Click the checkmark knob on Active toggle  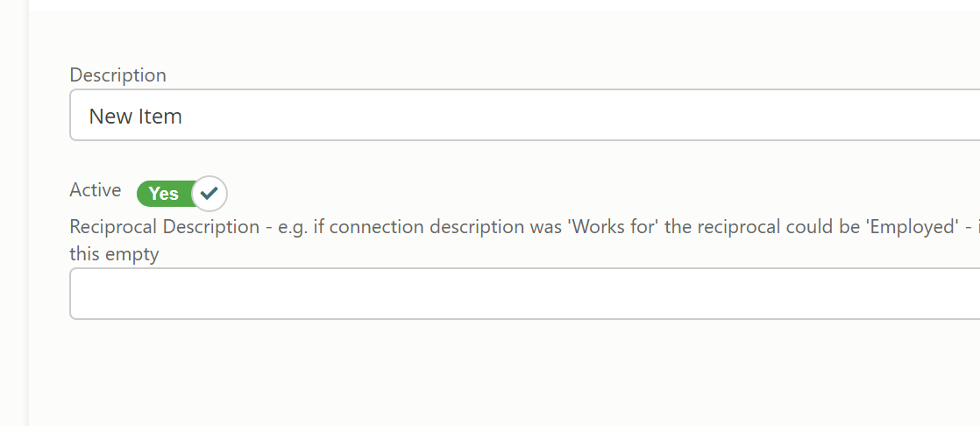click(209, 194)
